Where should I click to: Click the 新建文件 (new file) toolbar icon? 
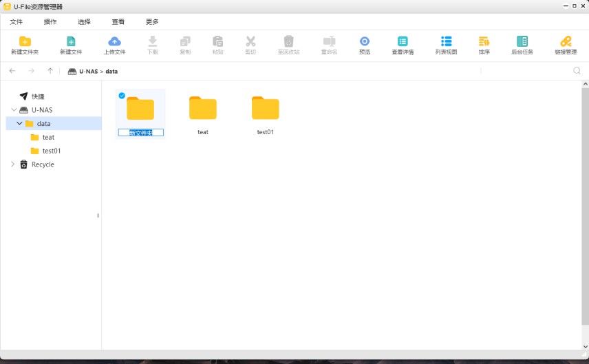[70, 42]
